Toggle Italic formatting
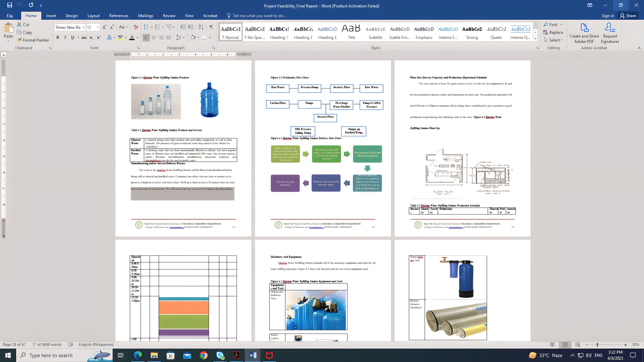Screen dimensions: 644x362 pyautogui.click(x=65, y=38)
